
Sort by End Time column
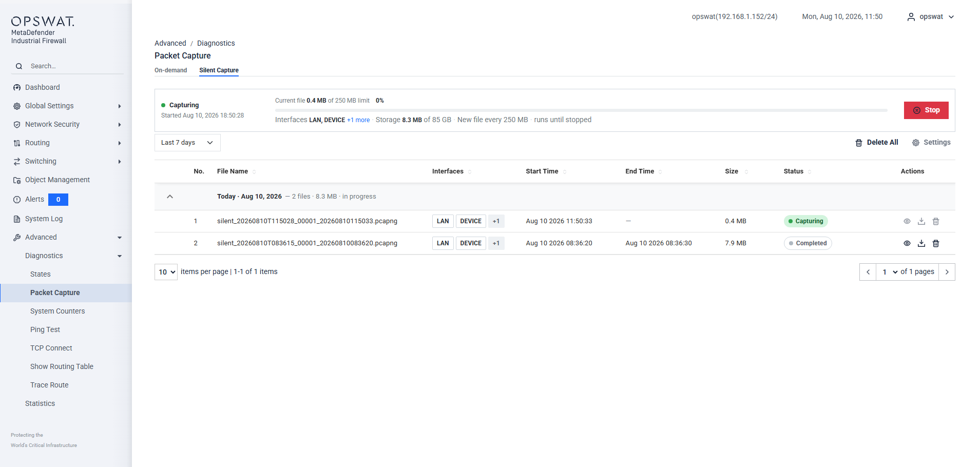click(660, 171)
